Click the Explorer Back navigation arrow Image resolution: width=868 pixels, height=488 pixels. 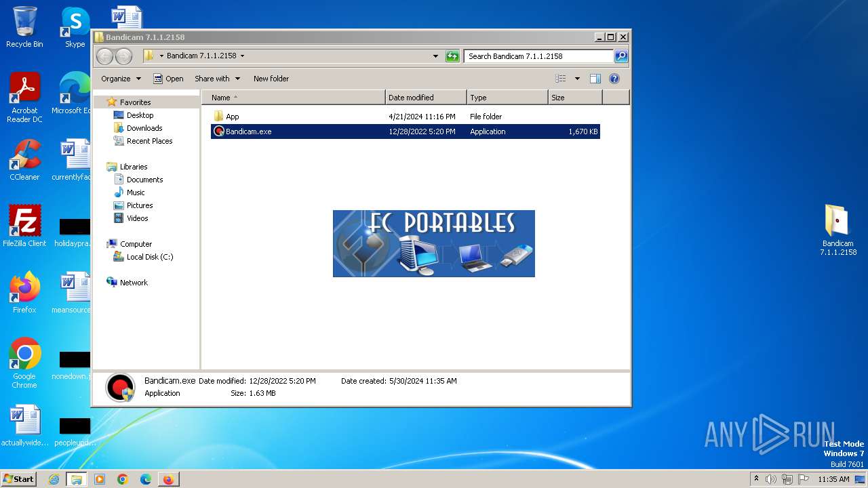pos(104,56)
